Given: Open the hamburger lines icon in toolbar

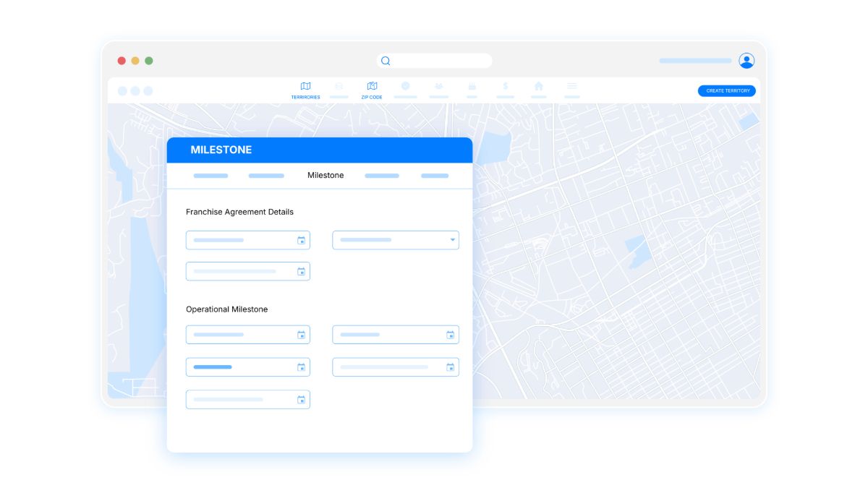Looking at the screenshot, I should (571, 86).
